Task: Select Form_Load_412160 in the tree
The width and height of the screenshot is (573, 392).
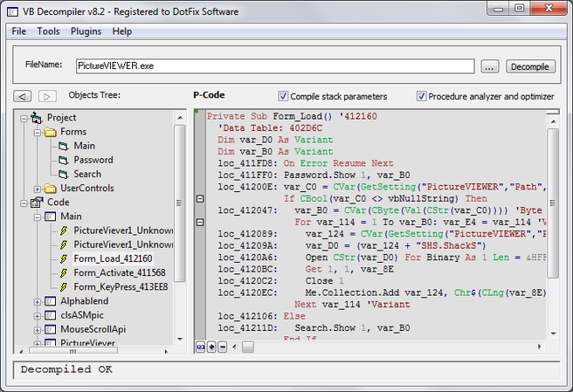Action: click(x=113, y=259)
